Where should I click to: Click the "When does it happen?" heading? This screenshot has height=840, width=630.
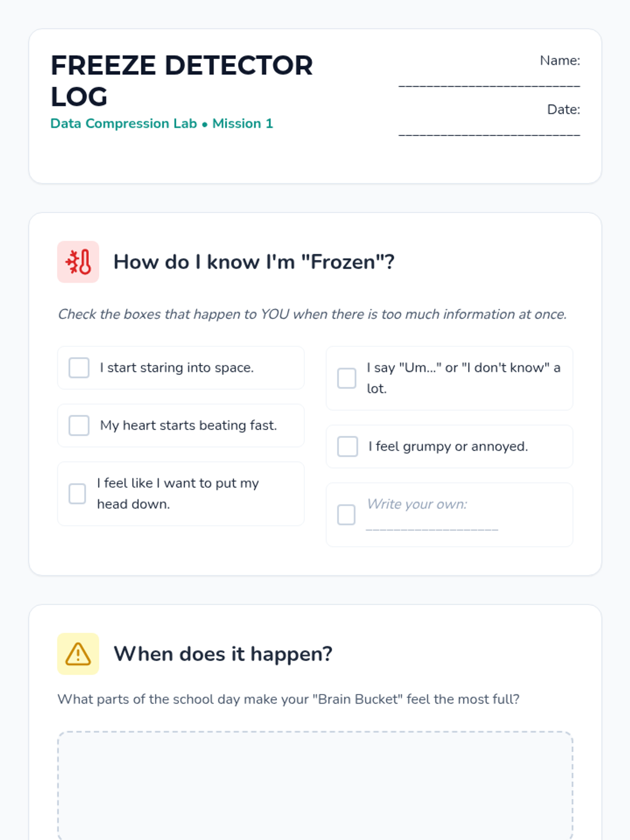pyautogui.click(x=223, y=654)
